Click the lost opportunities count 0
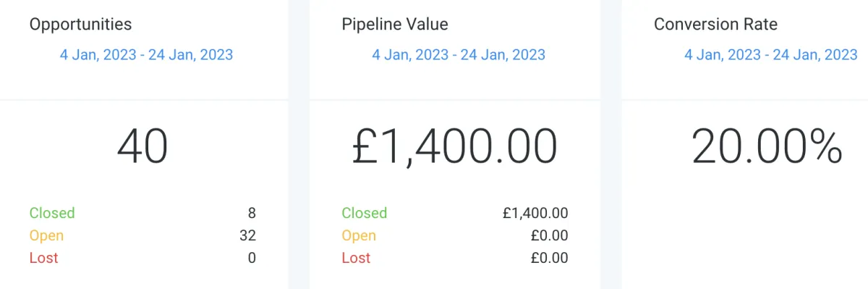This screenshot has height=289, width=868. click(x=252, y=258)
